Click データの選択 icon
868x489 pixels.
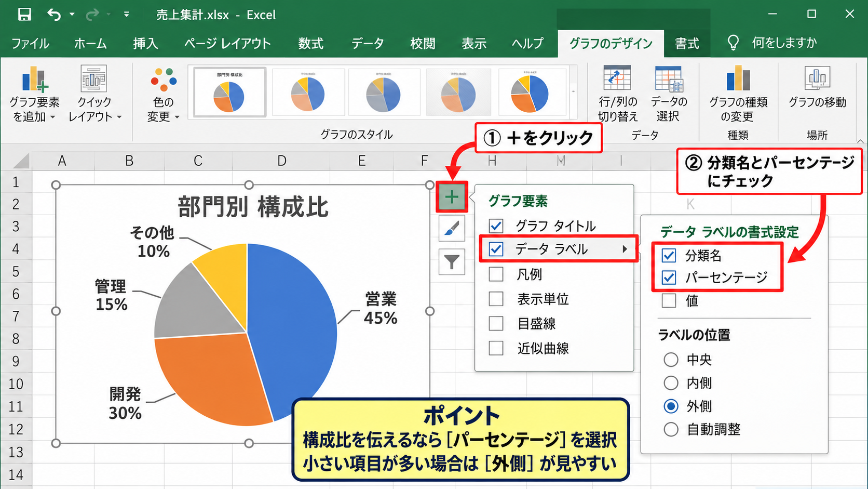tap(669, 78)
